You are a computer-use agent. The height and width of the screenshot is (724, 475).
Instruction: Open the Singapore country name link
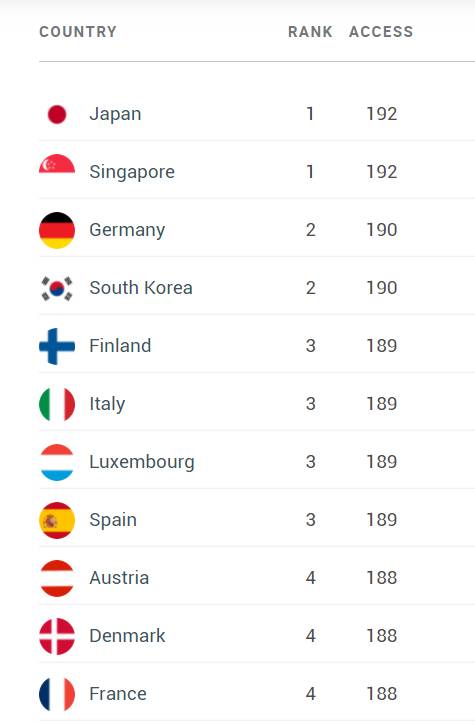pyautogui.click(x=132, y=172)
